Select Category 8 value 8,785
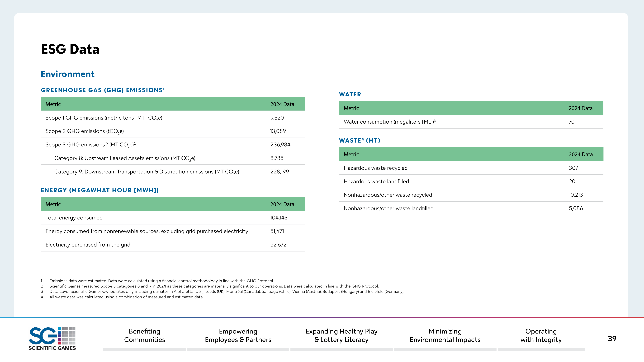 pyautogui.click(x=277, y=158)
